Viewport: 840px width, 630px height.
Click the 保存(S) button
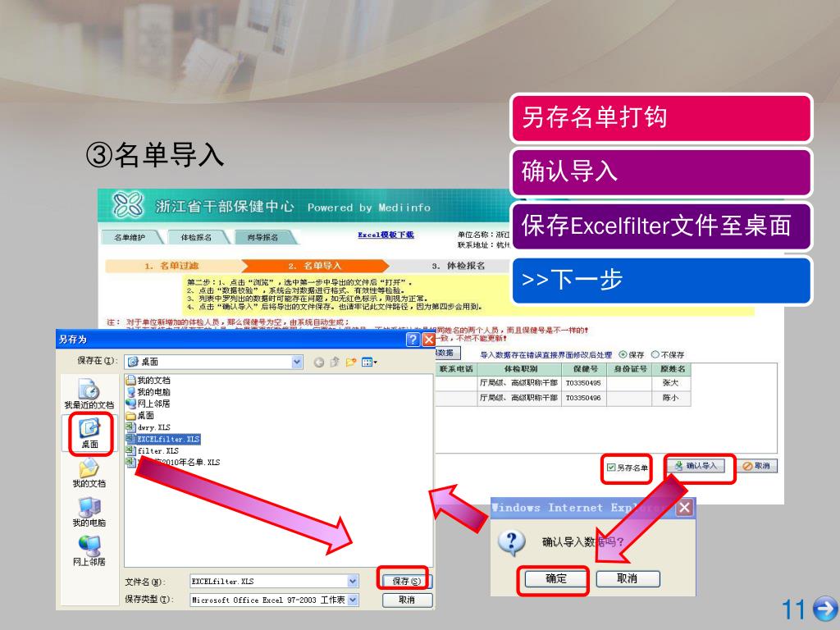point(407,581)
